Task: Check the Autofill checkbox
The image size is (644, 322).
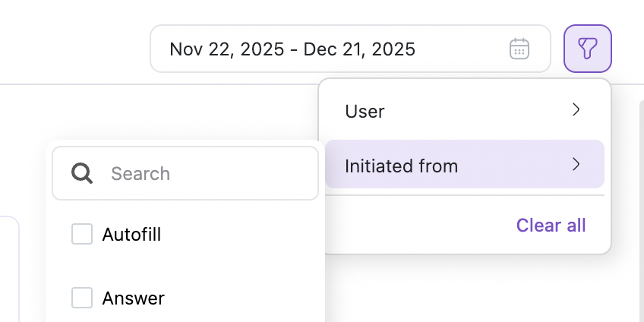Action: coord(82,235)
